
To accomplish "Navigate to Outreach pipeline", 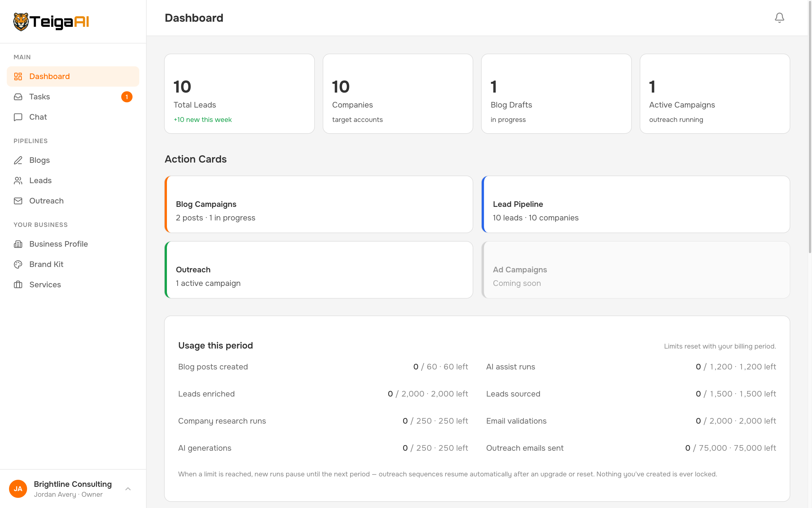I will pyautogui.click(x=73, y=201).
